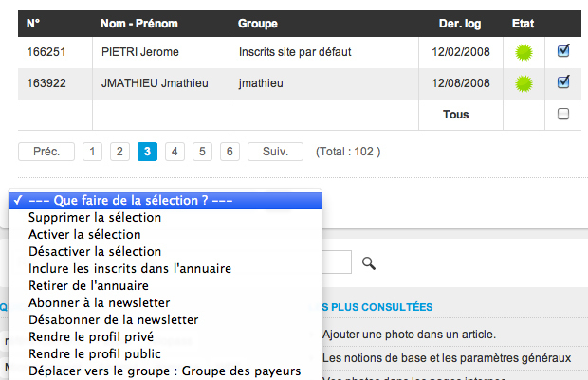Go to previous page with 'Préc.' button
The height and width of the screenshot is (380, 588).
tap(46, 152)
